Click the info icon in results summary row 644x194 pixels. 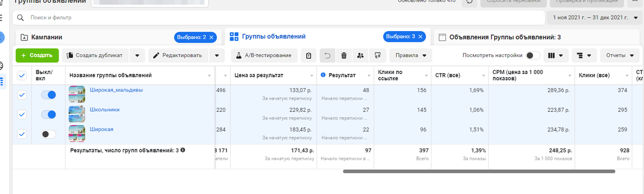point(183,150)
